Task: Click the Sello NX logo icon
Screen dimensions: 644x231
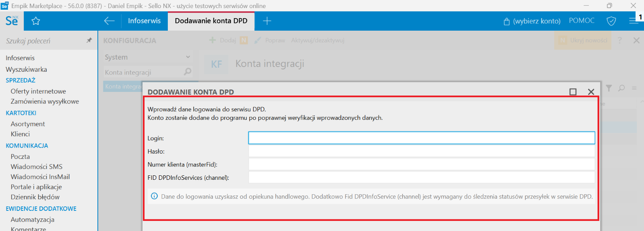Action: [x=12, y=21]
